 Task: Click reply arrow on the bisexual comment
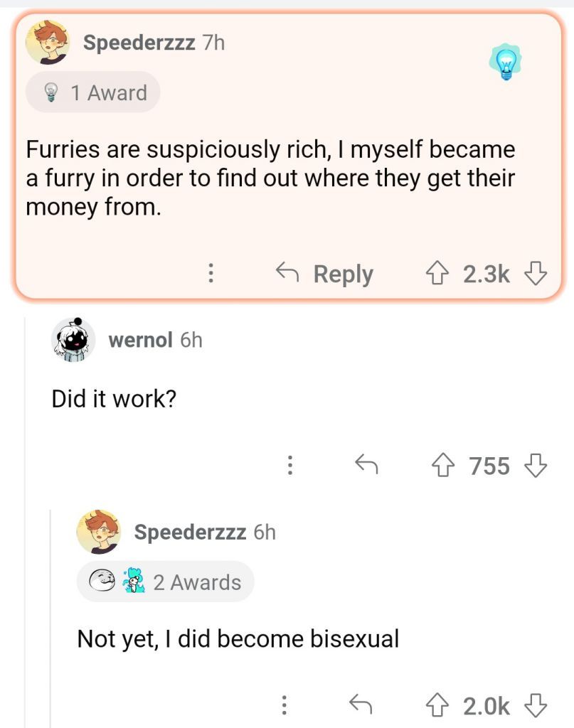click(361, 705)
